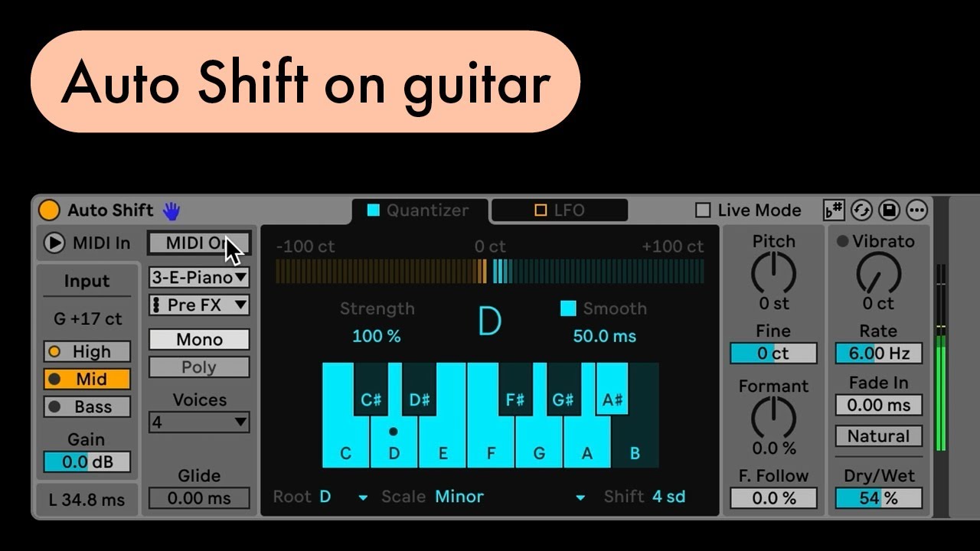Toggle the MIDI On button
The image size is (980, 551).
(199, 243)
